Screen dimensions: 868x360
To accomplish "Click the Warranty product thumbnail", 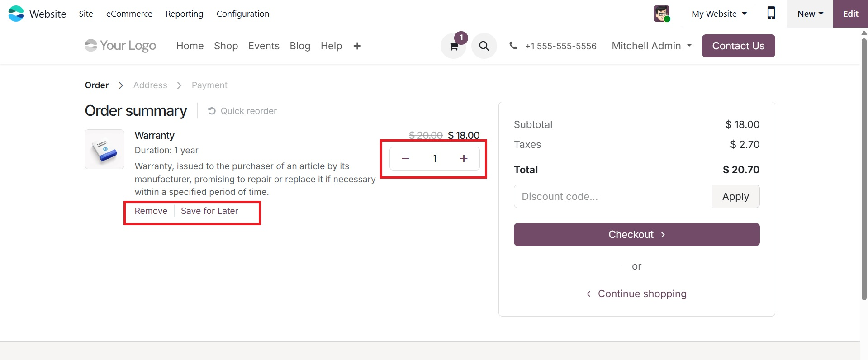I will 104,149.
